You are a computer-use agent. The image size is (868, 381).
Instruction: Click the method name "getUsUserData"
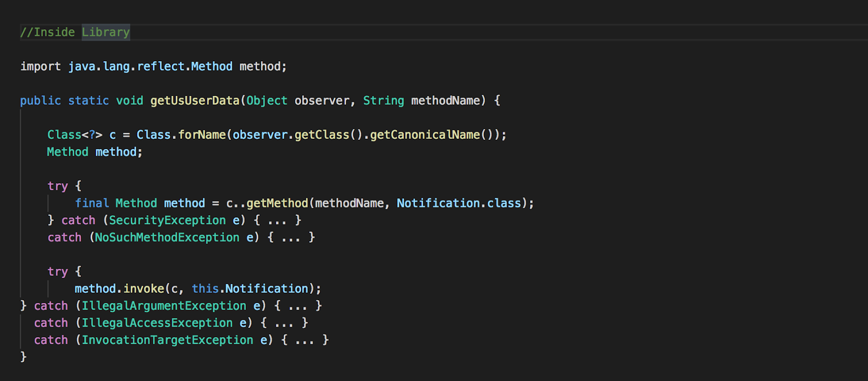pos(195,100)
